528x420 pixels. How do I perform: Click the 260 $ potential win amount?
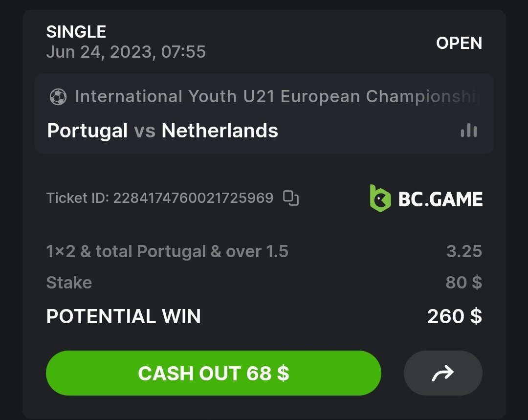click(454, 316)
